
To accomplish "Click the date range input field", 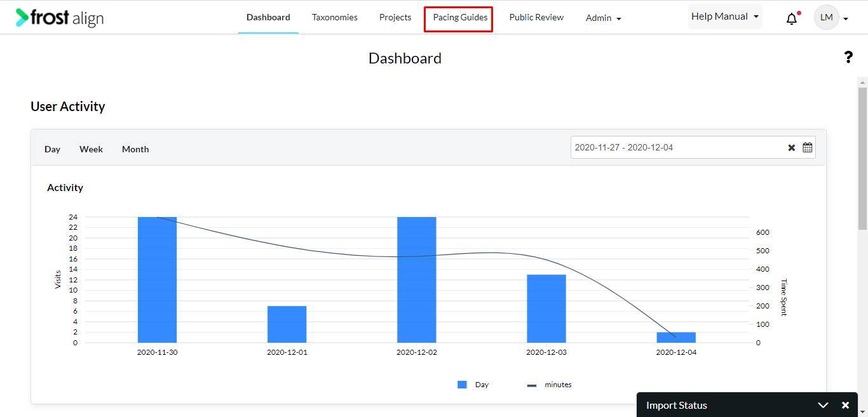I will (x=677, y=147).
